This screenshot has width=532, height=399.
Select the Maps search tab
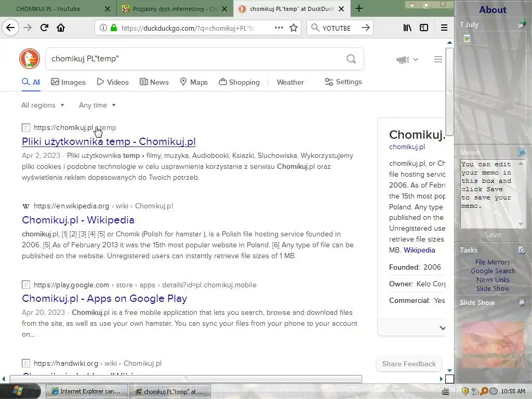point(194,82)
